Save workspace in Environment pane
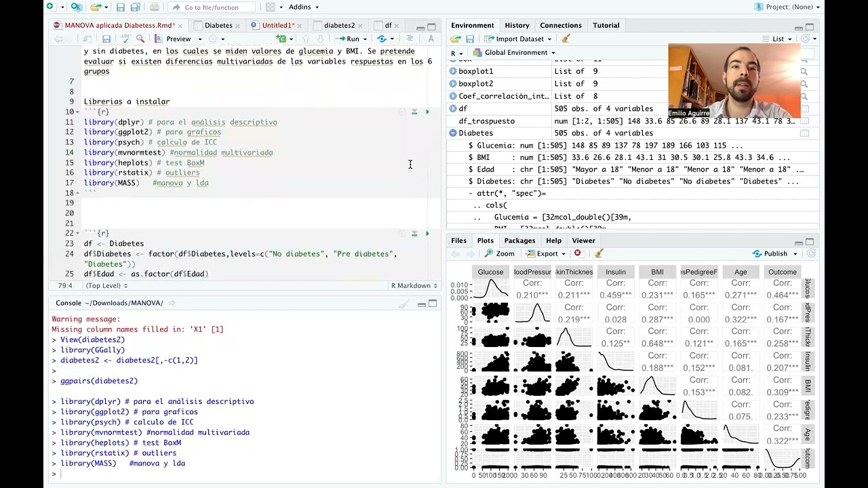The height and width of the screenshot is (488, 868). click(x=469, y=39)
